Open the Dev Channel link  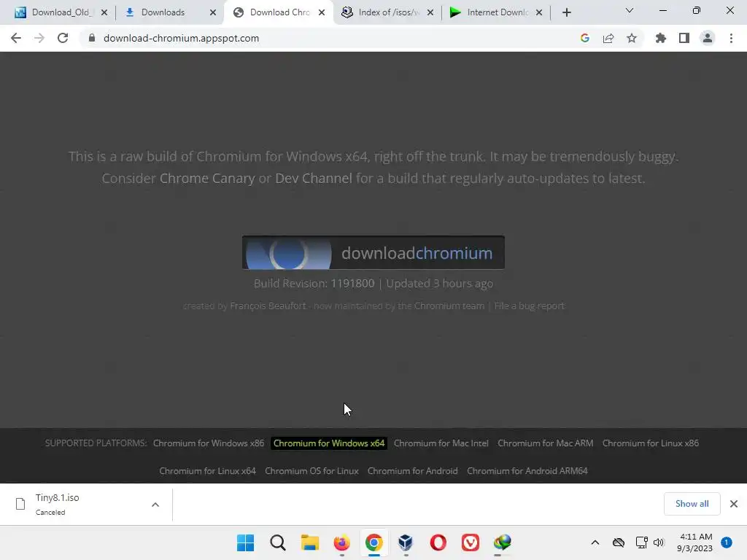314,179
